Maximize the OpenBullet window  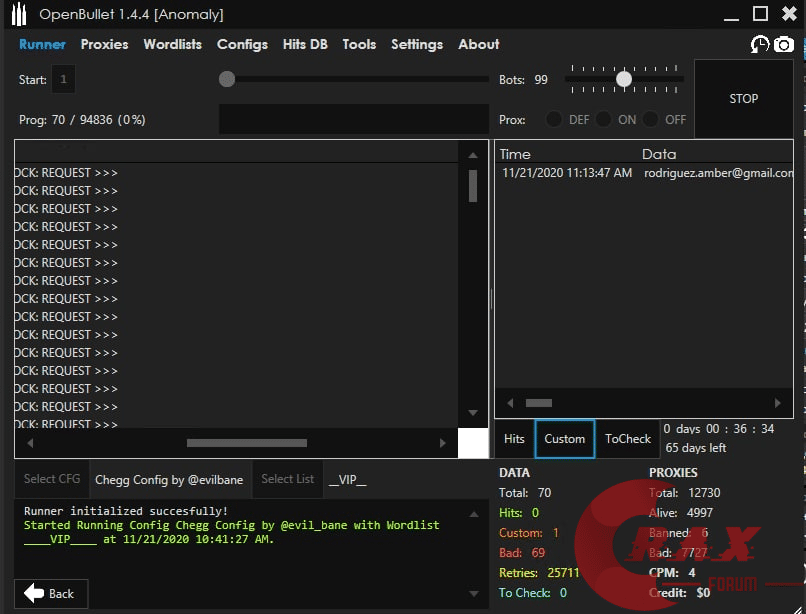click(x=760, y=13)
